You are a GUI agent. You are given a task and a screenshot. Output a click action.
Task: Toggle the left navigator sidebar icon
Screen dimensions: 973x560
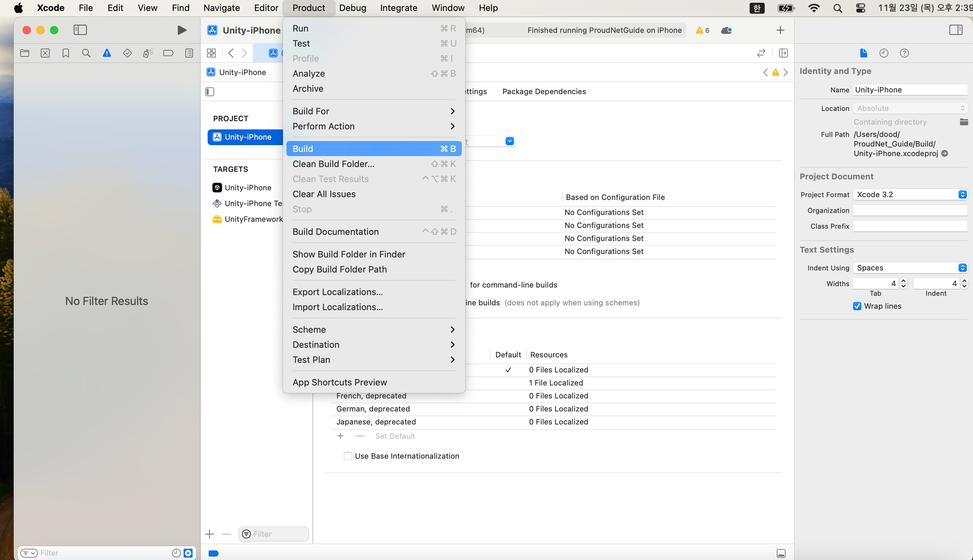tap(80, 30)
